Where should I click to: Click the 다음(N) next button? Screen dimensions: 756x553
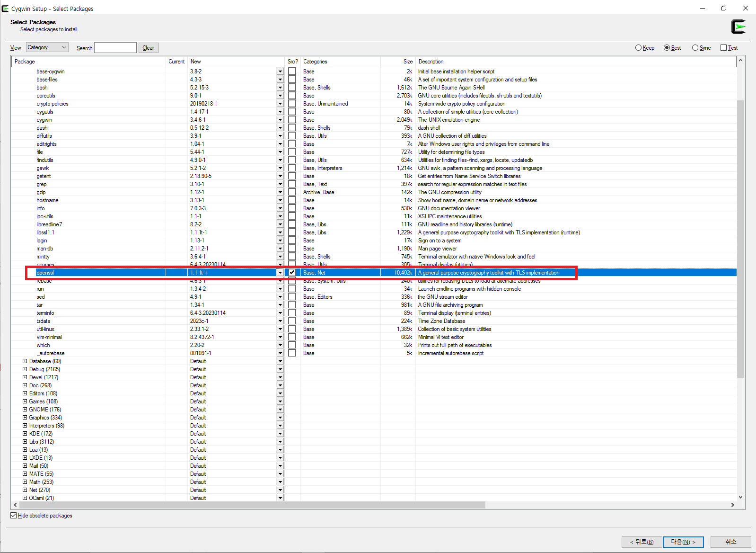pos(683,542)
